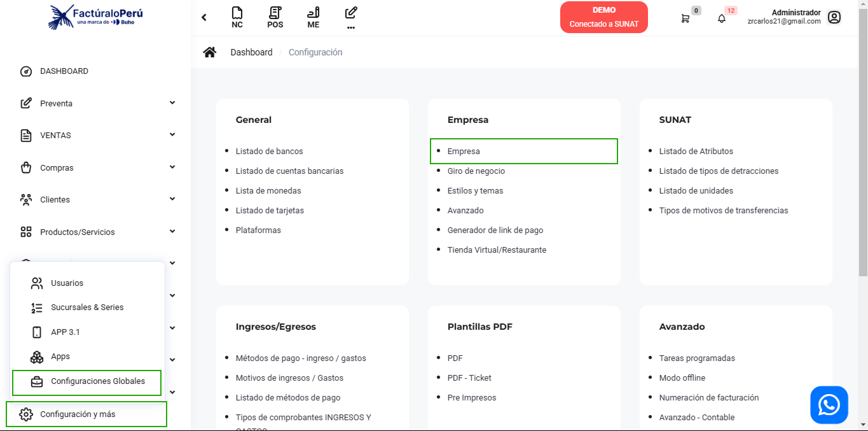Open the shopping cart icon
The width and height of the screenshot is (868, 431).
685,18
